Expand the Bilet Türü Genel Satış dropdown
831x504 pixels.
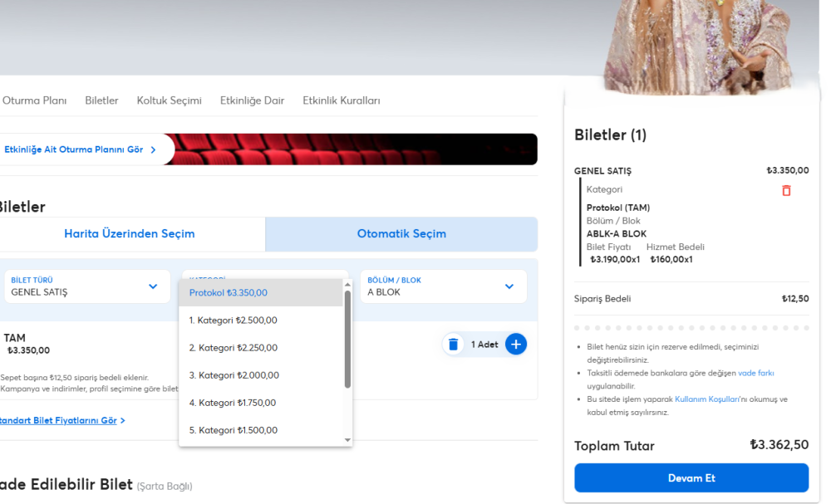coord(153,286)
